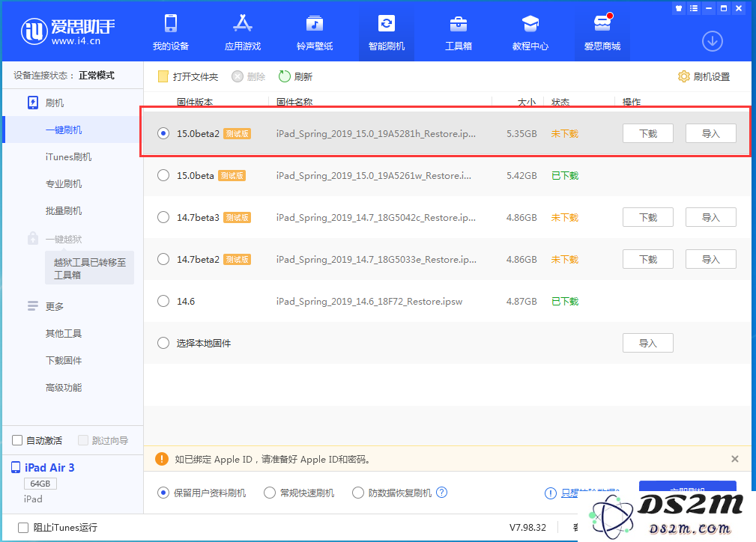Enable 自动激活 checkbox

pyautogui.click(x=17, y=440)
